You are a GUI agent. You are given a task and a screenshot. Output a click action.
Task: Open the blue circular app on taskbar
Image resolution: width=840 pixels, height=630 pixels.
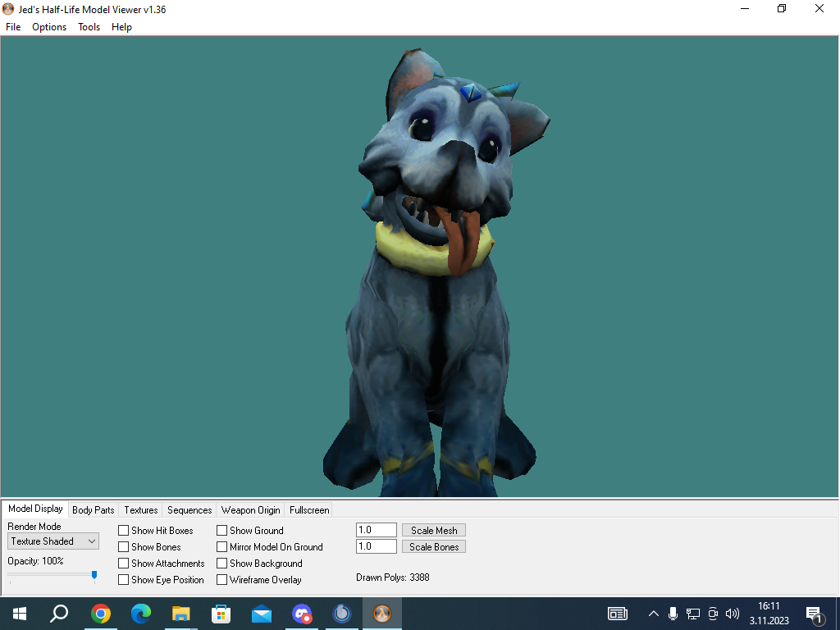click(342, 614)
